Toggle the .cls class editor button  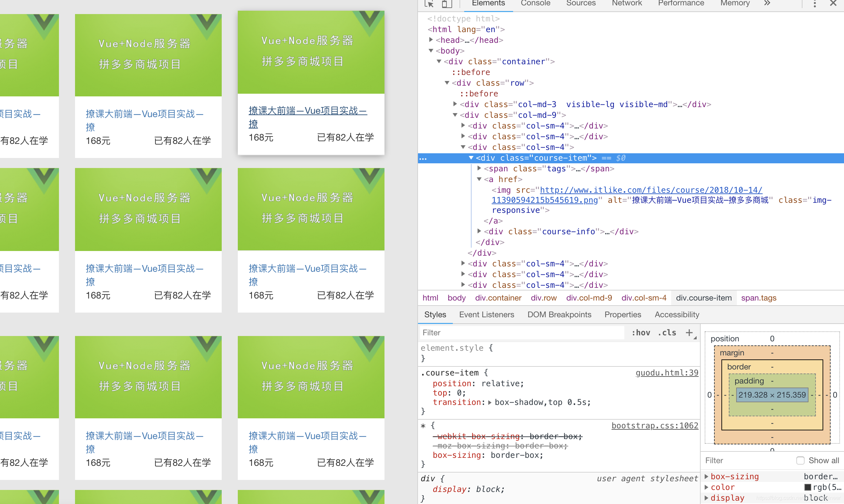tap(667, 333)
